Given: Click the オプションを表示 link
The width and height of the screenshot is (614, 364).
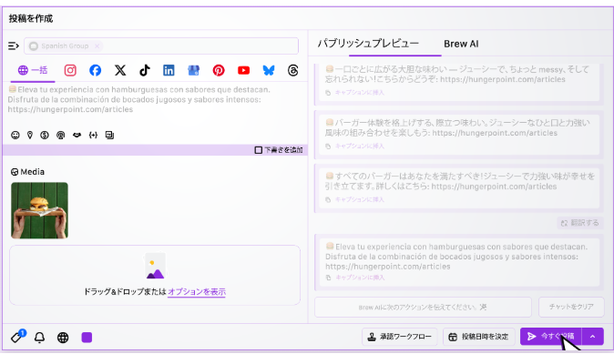Looking at the screenshot, I should [196, 292].
